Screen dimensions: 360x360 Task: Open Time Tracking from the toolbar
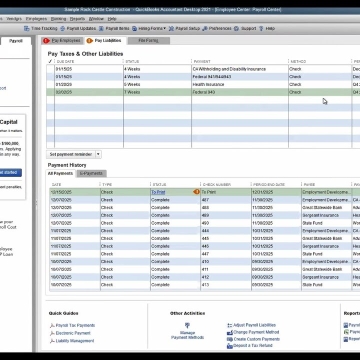click(x=41, y=29)
